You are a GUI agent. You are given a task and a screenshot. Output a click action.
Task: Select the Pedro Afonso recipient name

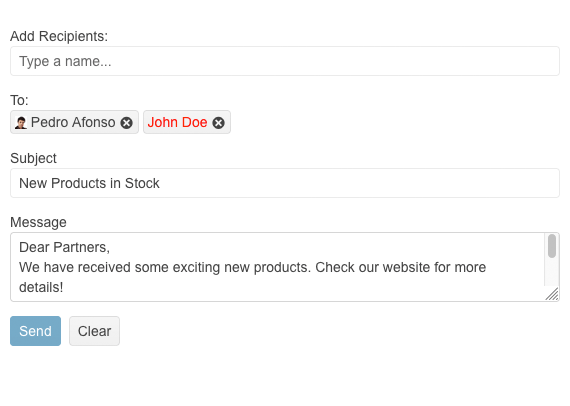click(73, 122)
